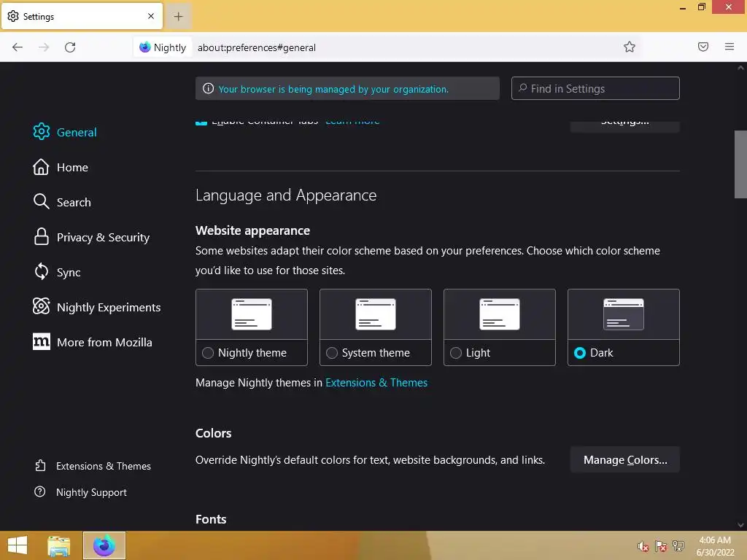Open the Pocket save icon
Viewport: 747px width, 560px height.
[703, 47]
